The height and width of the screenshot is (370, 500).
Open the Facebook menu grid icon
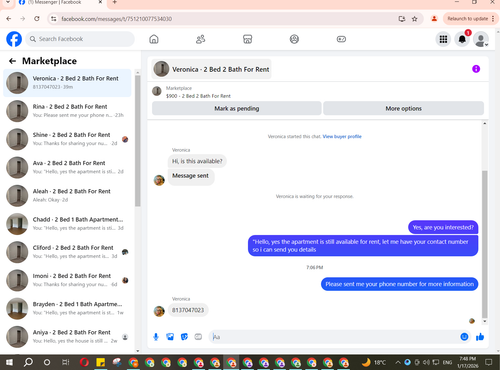click(x=443, y=39)
